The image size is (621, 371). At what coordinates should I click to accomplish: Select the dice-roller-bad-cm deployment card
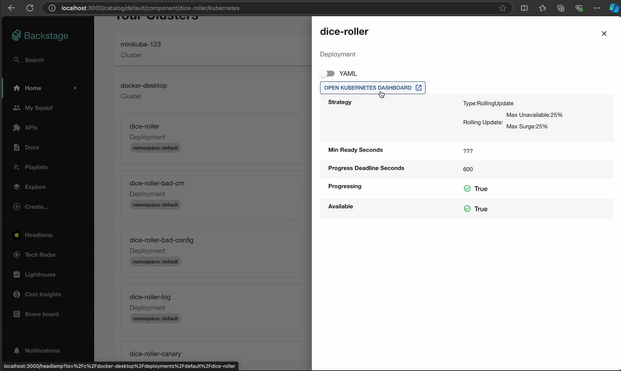[216, 195]
